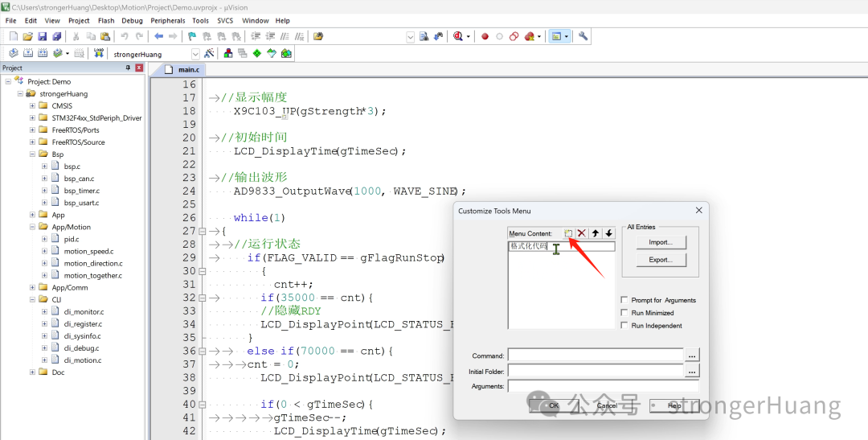Download to flash with LOAD icon
Image resolution: width=868 pixels, height=440 pixels.
coord(99,53)
